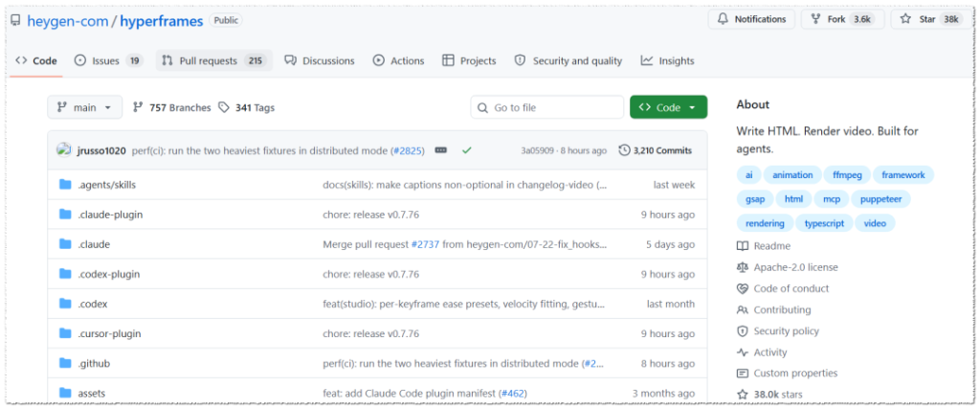Select the ffmpeg topic tag

click(x=847, y=175)
